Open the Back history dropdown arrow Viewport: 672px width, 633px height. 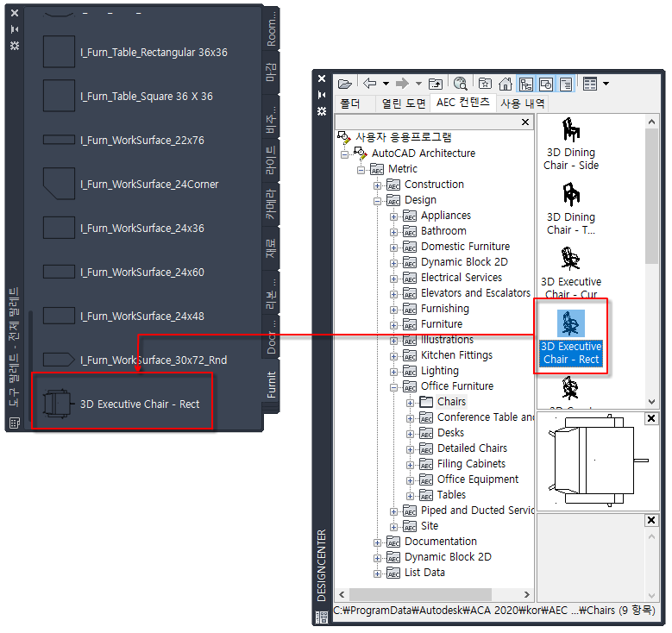[386, 84]
